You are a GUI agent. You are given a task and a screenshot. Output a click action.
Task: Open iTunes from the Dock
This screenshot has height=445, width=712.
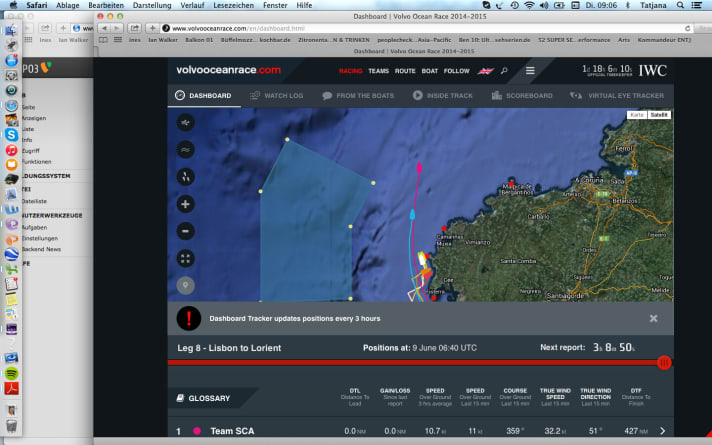tap(11, 150)
